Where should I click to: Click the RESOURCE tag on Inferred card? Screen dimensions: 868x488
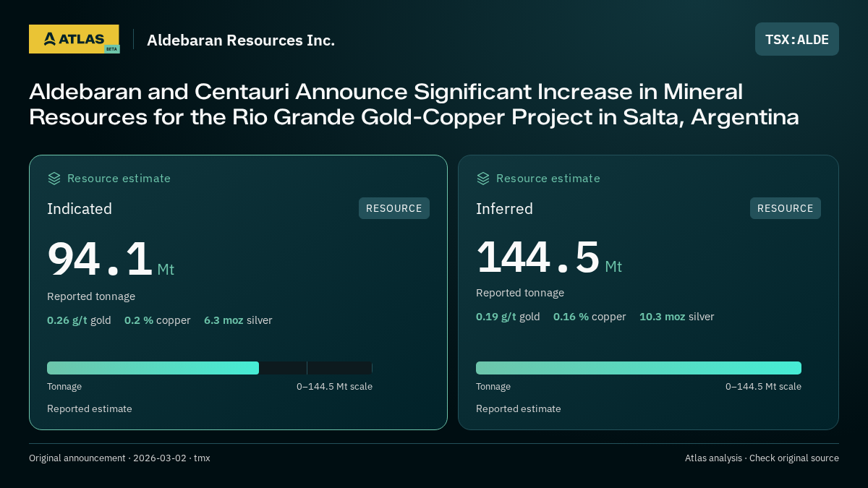click(x=786, y=208)
